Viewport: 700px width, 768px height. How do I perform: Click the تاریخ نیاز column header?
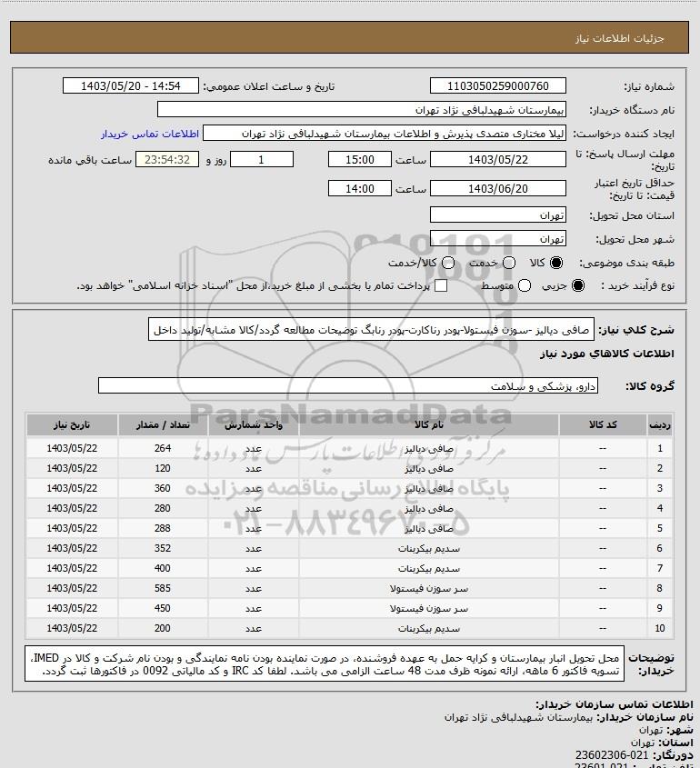72,425
